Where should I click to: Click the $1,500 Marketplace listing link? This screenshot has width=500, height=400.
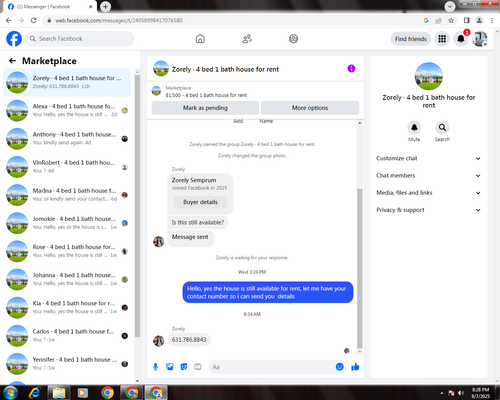[206, 95]
